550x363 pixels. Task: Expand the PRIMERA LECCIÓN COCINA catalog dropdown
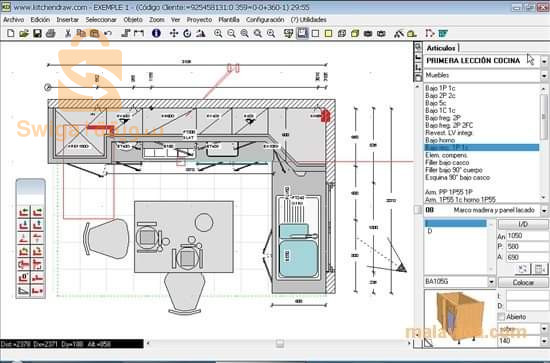tap(544, 61)
